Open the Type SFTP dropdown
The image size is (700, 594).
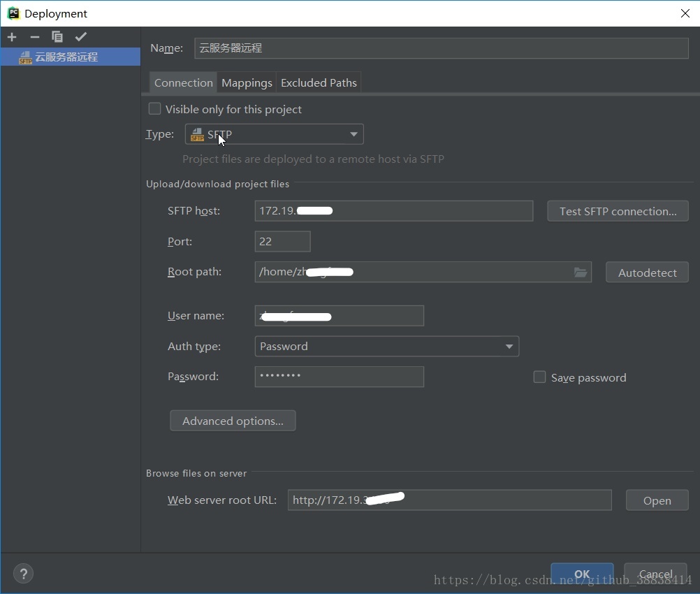(x=274, y=134)
